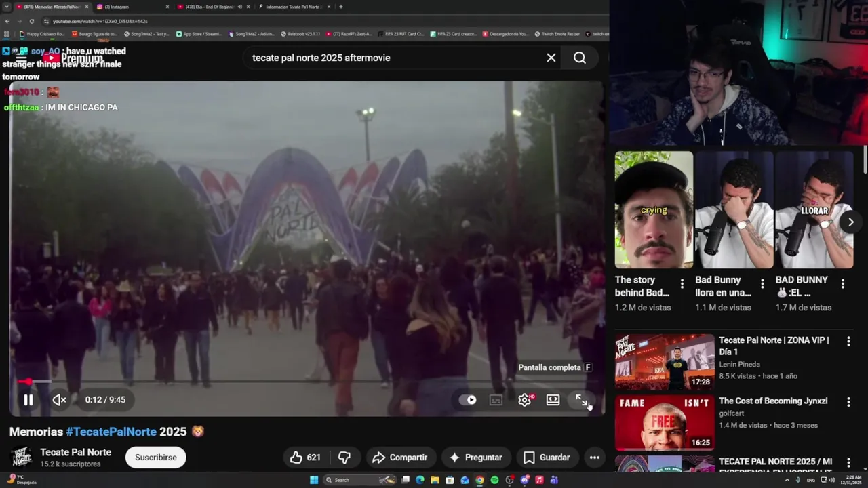Open the 'crying' Short thumbnail

(x=654, y=209)
